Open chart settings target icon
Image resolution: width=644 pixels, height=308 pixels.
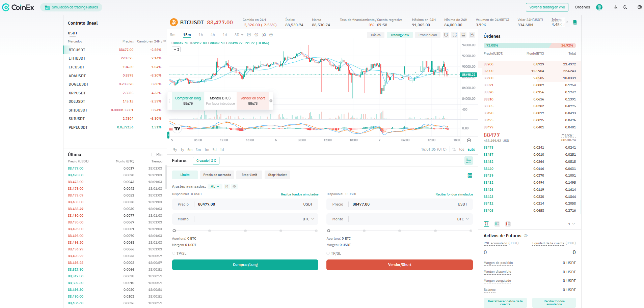(x=256, y=35)
